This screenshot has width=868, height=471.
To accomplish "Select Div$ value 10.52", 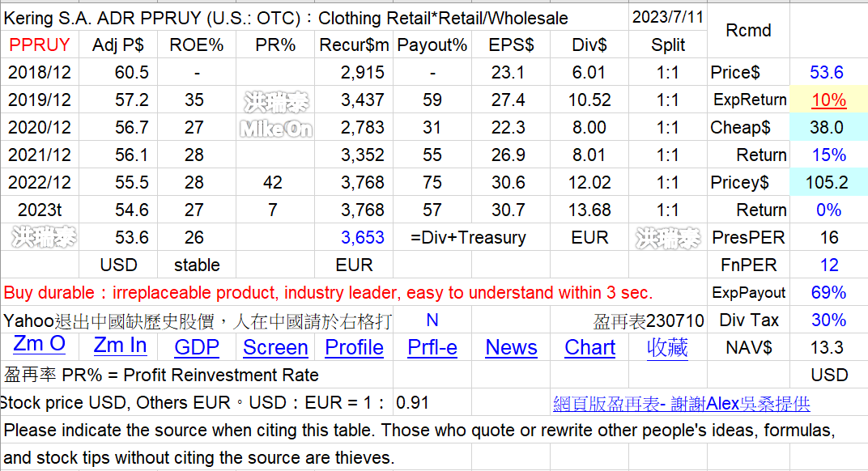I will 589,100.
